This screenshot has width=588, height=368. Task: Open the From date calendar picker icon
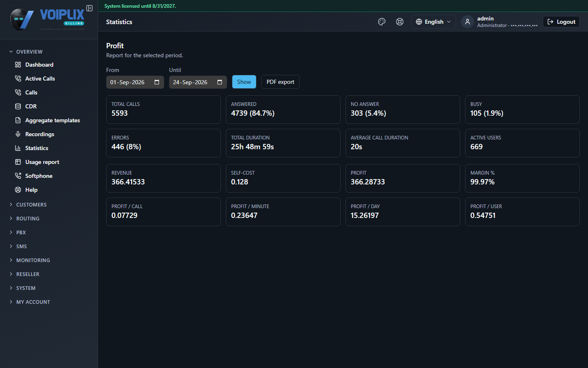[157, 82]
